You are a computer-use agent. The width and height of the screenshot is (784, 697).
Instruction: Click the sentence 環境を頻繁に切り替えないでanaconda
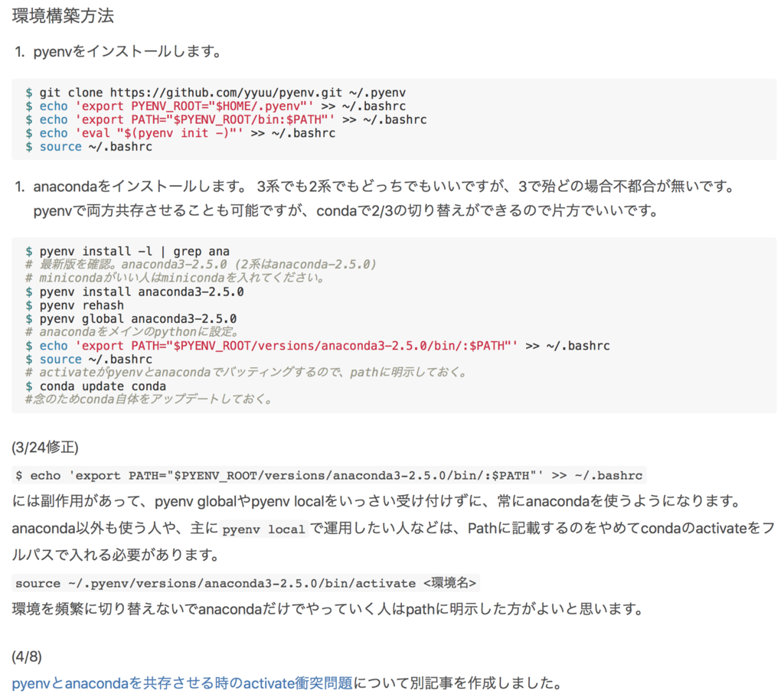pos(328,609)
